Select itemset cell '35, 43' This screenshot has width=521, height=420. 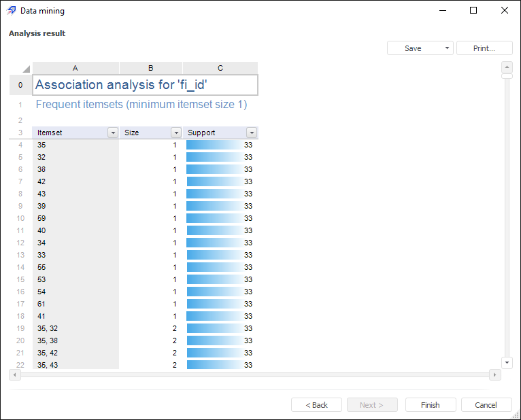pos(75,364)
